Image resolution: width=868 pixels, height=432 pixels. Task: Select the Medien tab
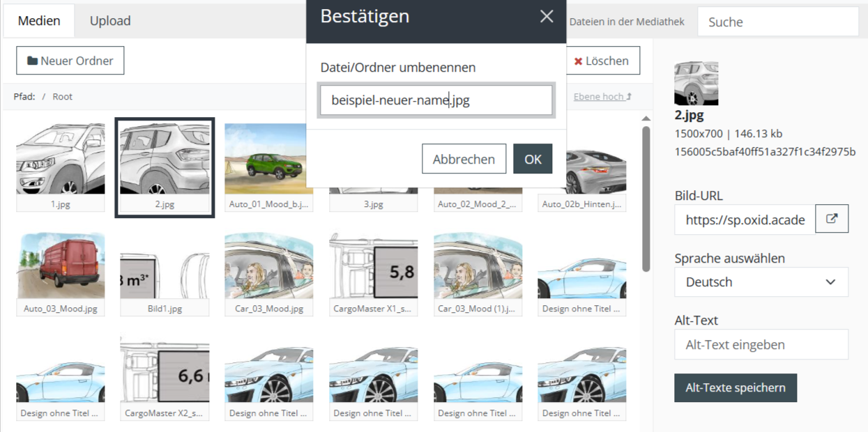(39, 21)
